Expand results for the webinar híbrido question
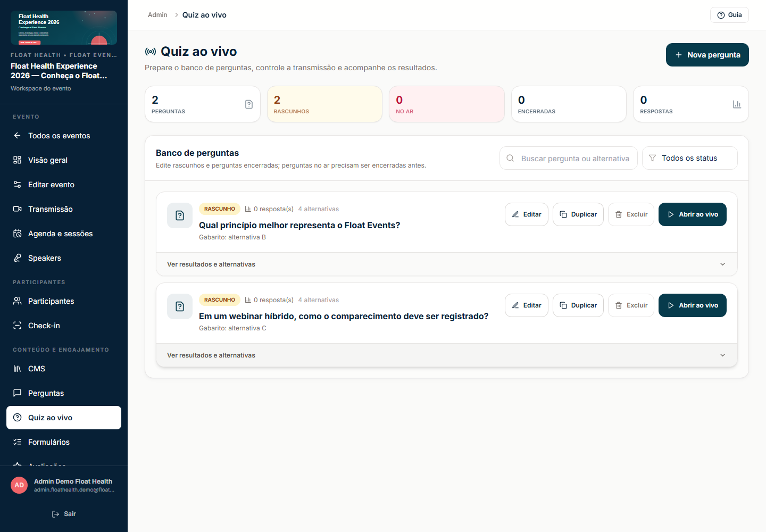Screen dimensions: 766x532 pyautogui.click(x=447, y=355)
